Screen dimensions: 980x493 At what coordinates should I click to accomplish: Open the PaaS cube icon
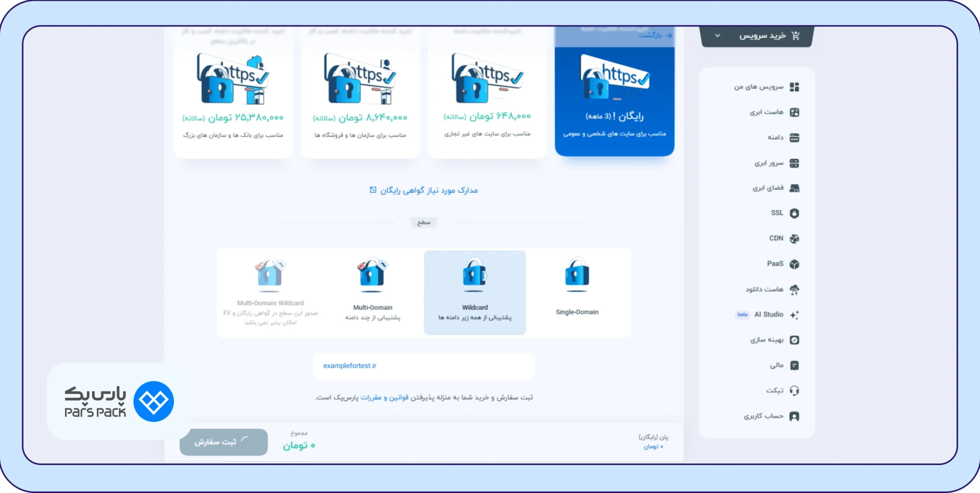794,264
